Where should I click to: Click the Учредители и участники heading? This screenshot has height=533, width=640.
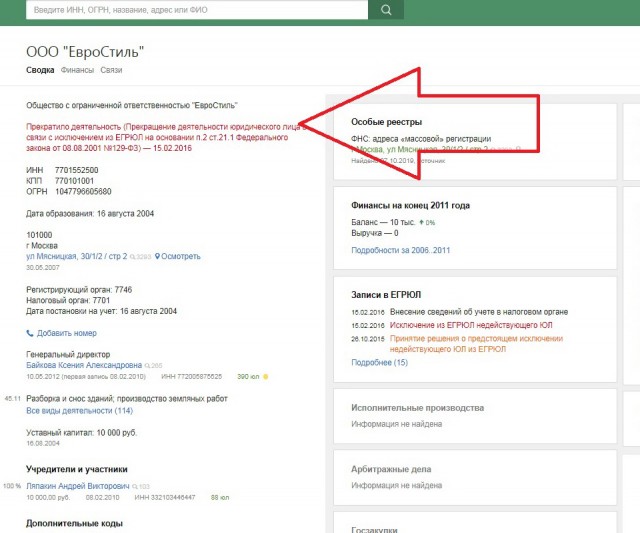point(77,469)
